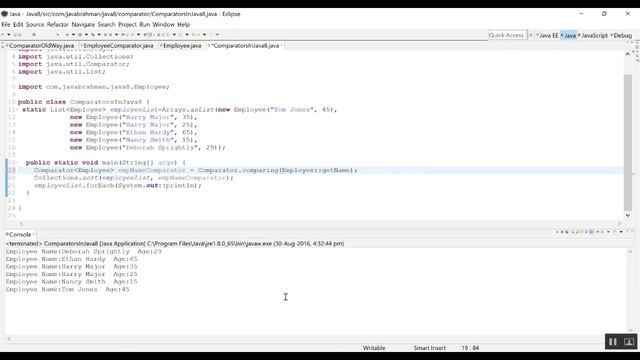Click the static List<Employee> employeeList line
The image size is (640, 360).
[x=180, y=109]
